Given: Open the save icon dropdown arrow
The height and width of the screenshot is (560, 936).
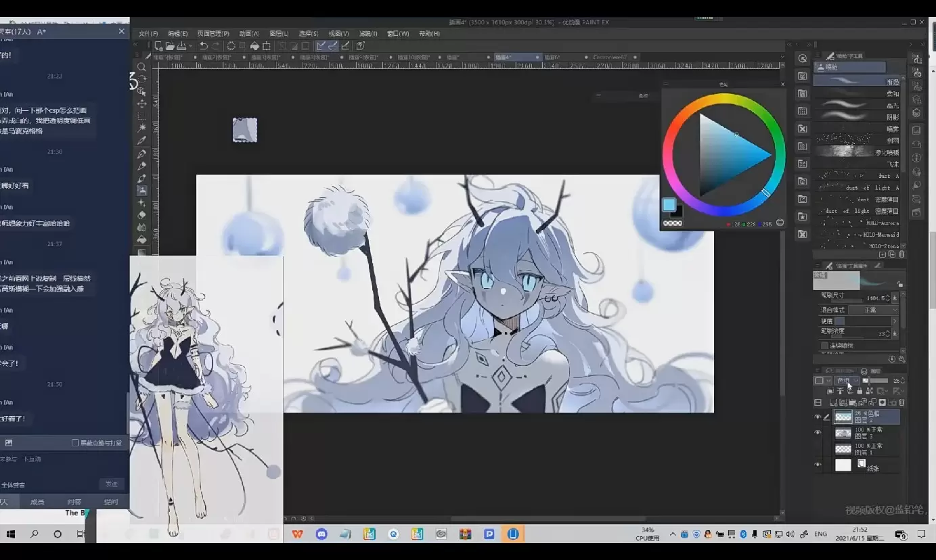Looking at the screenshot, I should point(192,46).
